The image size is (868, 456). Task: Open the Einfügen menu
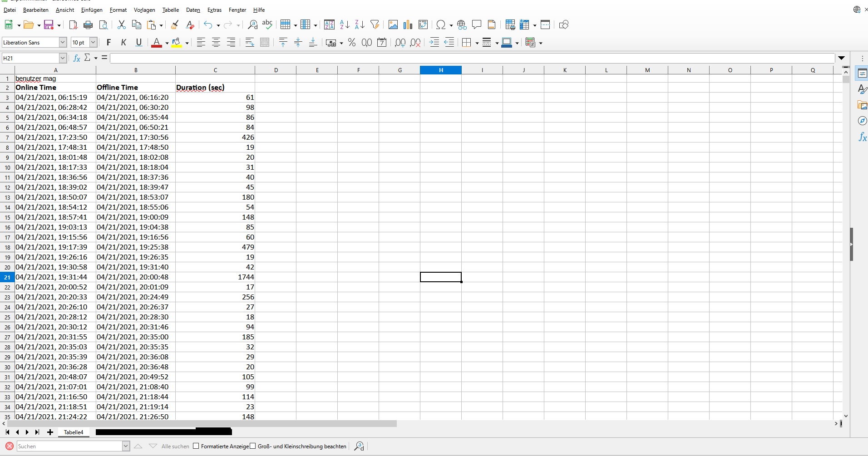92,10
